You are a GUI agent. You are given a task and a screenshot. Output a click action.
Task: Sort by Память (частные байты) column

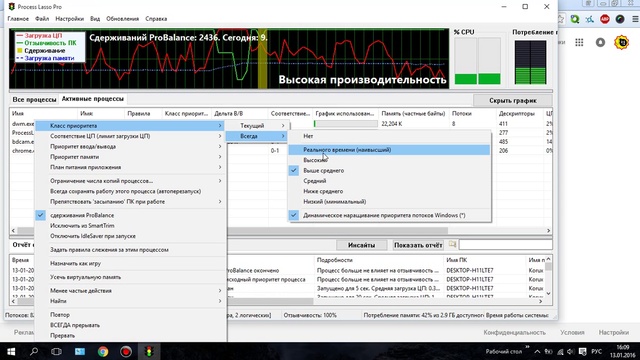point(413,113)
